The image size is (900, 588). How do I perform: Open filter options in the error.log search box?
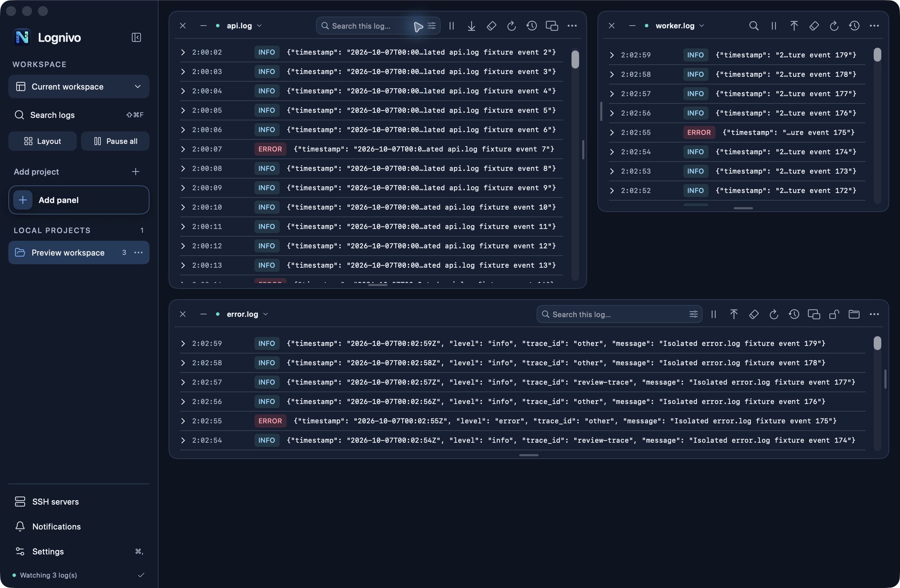tap(693, 314)
